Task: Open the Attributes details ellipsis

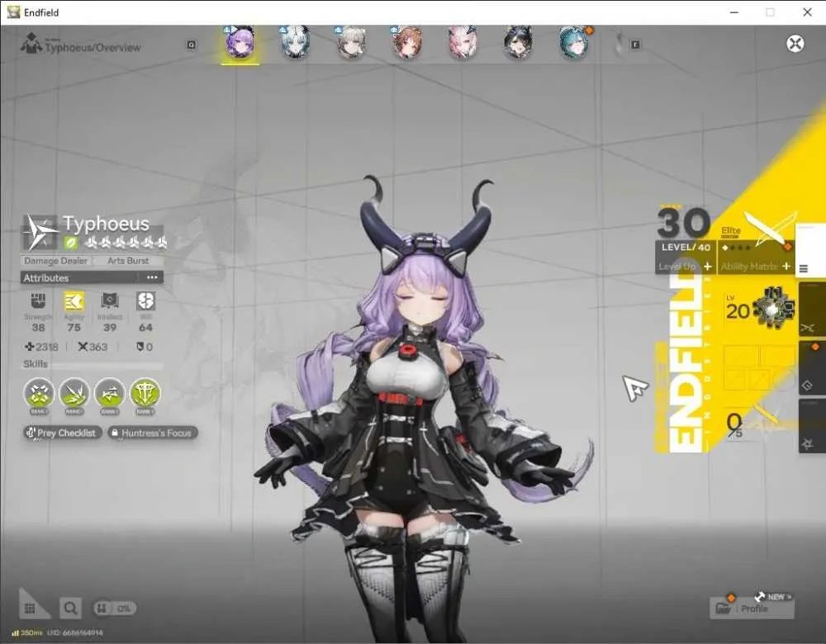Action: (152, 277)
